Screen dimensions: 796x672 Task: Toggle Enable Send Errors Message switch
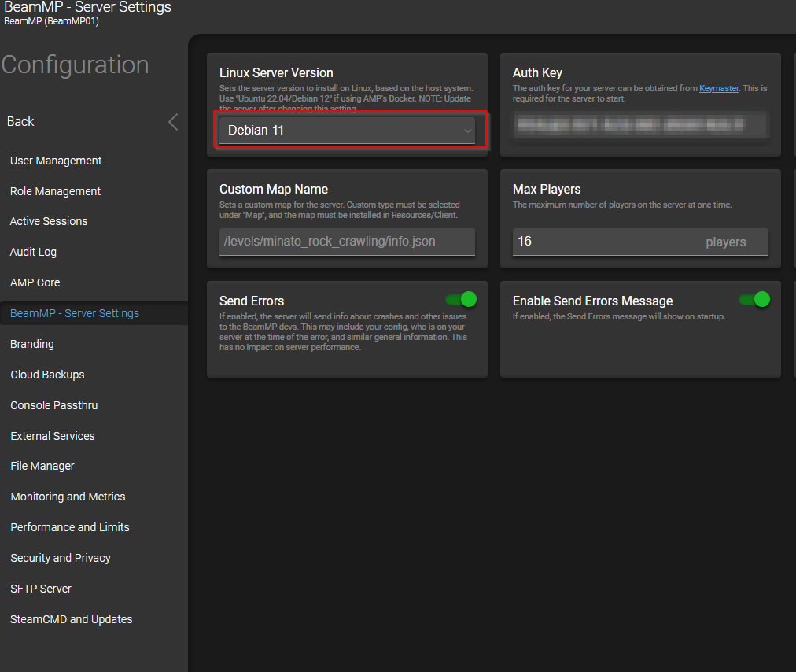[x=754, y=299]
